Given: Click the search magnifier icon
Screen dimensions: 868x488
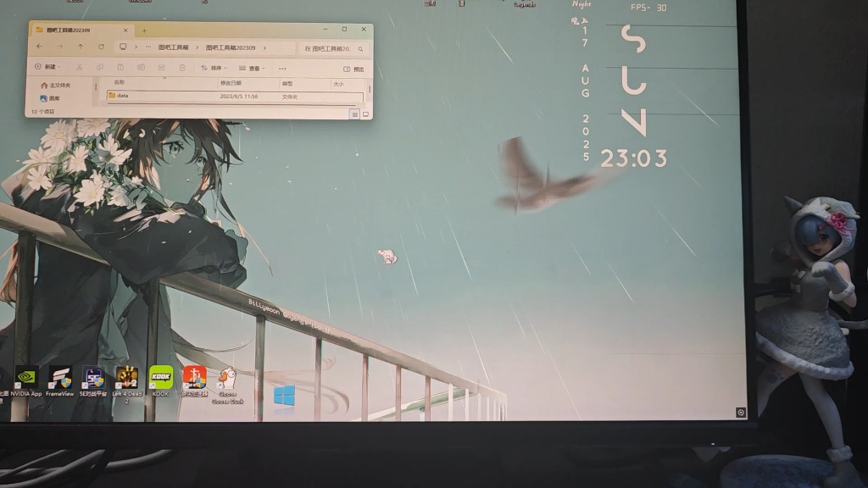Looking at the screenshot, I should pos(360,49).
